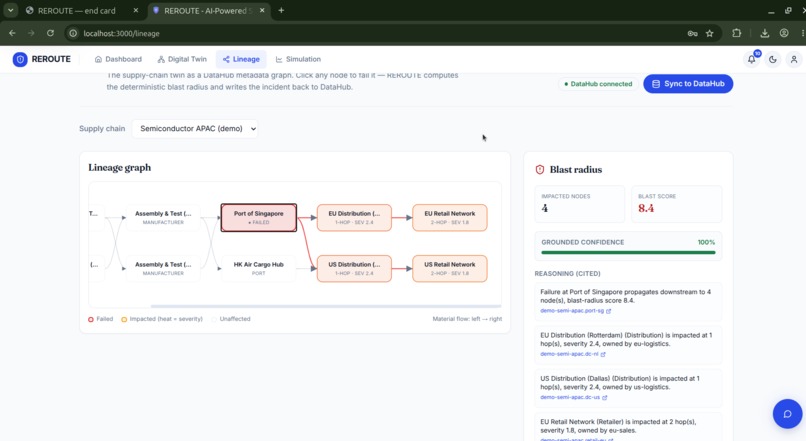Click the Lineage graph heading

(120, 168)
